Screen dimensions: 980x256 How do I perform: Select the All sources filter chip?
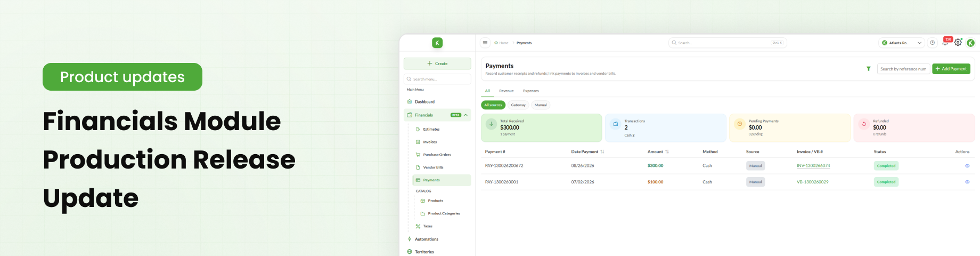(x=493, y=105)
